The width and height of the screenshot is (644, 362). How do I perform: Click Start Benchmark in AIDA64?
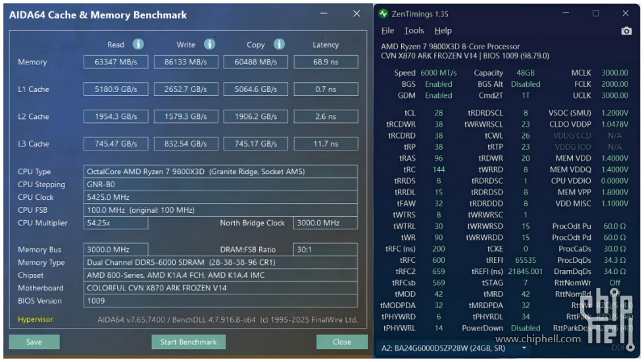188,342
